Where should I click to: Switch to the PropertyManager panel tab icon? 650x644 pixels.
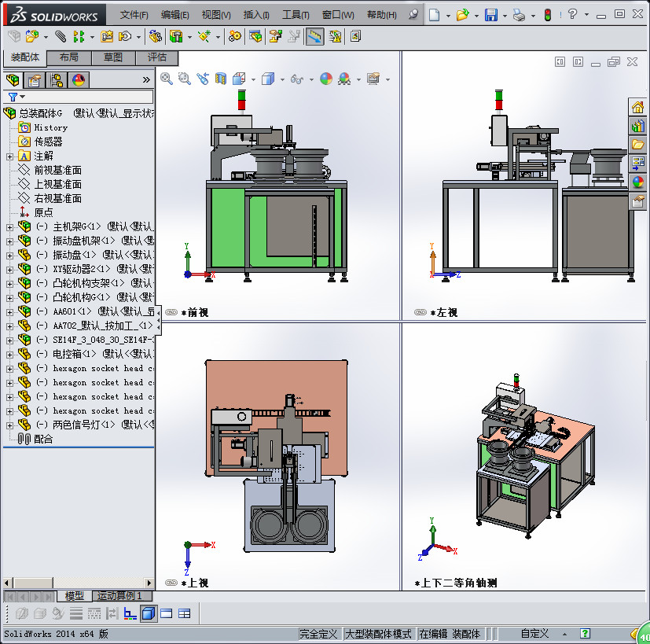point(35,80)
